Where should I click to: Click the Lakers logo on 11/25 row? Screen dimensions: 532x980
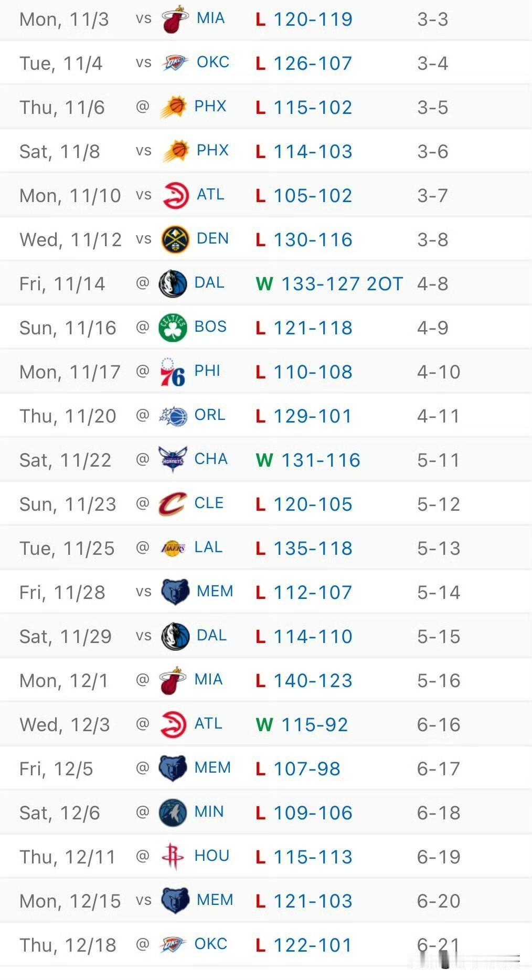173,548
